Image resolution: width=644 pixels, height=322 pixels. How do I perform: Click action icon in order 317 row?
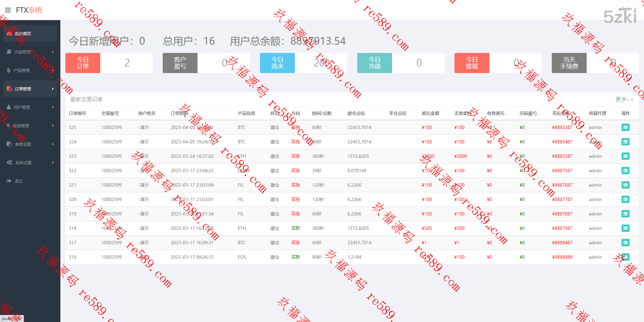point(625,243)
